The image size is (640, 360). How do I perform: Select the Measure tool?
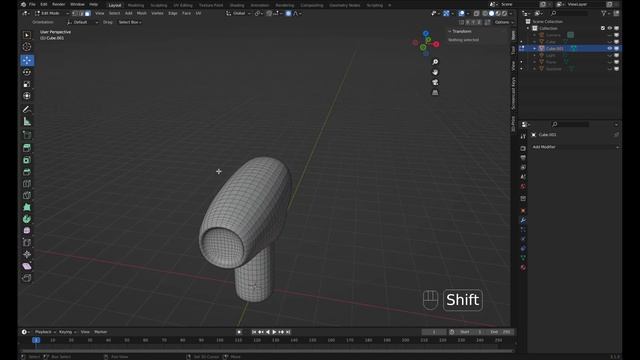pos(27,121)
